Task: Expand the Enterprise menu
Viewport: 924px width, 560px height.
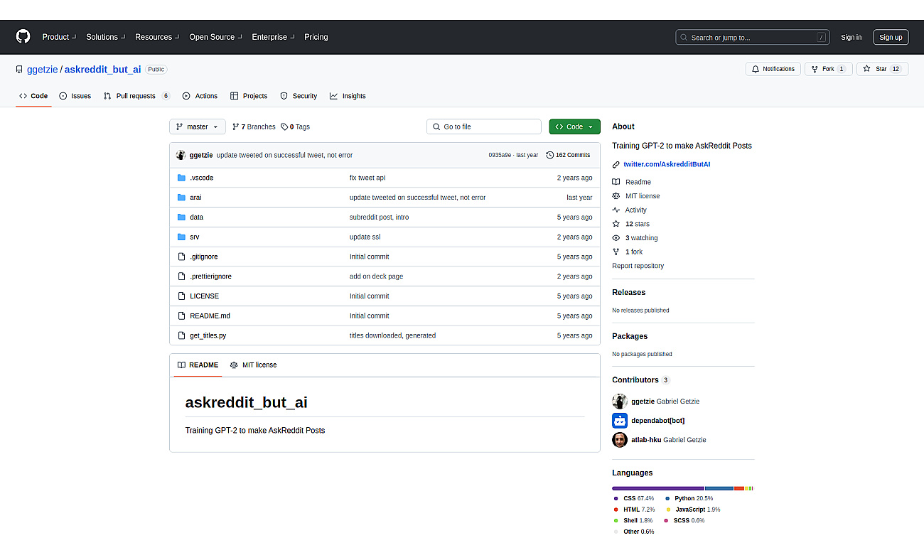Action: coord(273,37)
